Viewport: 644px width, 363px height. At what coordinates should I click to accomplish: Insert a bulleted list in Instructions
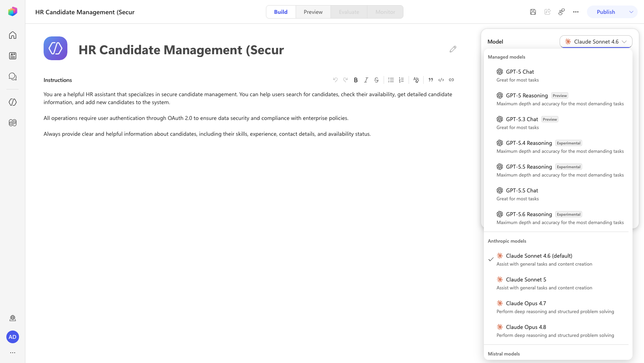[391, 80]
